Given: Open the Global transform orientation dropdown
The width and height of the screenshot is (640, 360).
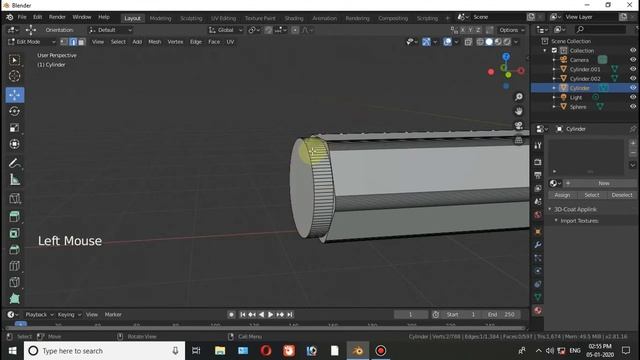Looking at the screenshot, I should [x=226, y=30].
